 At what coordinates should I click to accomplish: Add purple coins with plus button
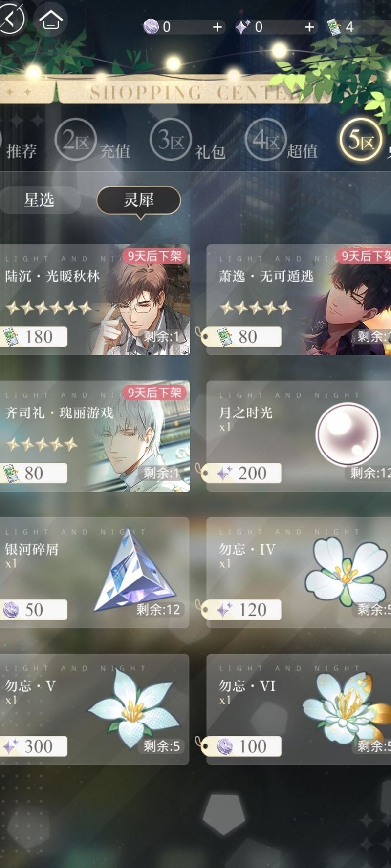tap(217, 27)
